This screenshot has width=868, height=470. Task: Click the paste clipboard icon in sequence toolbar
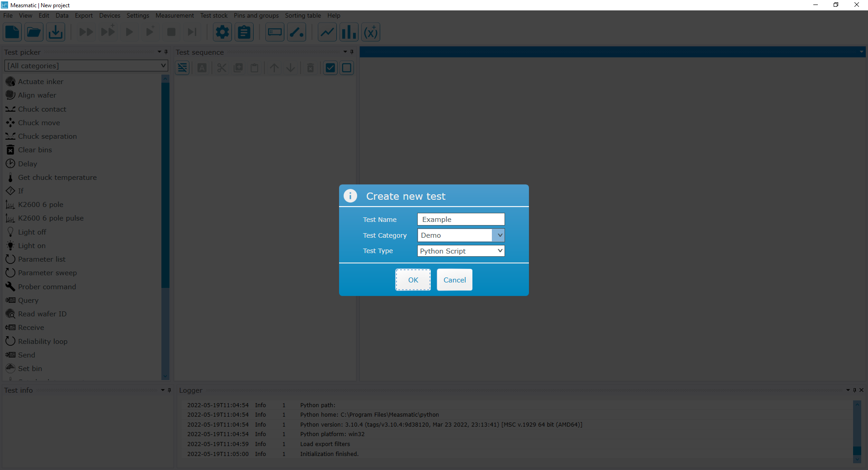point(255,68)
